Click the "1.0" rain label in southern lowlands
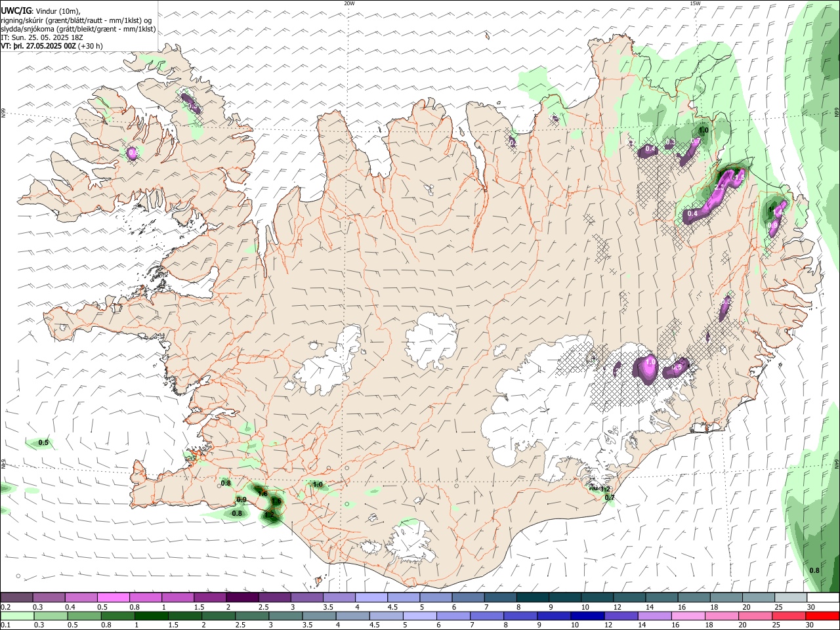The width and height of the screenshot is (840, 630). 318,484
